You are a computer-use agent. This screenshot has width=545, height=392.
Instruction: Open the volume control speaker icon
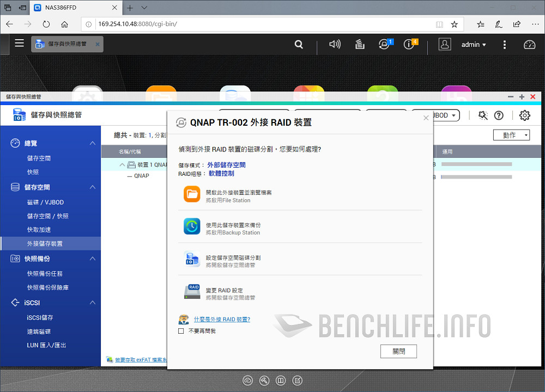click(x=335, y=44)
